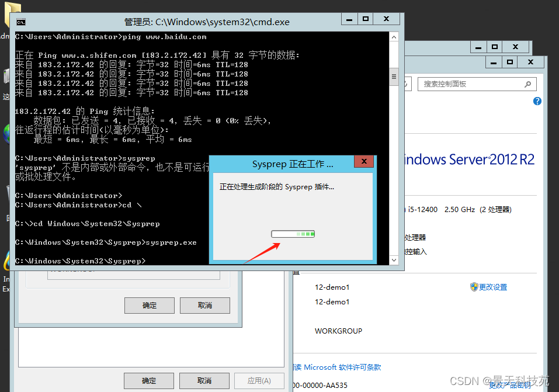Click the cmd scrollbar down arrow
Screen dimensions: 559x392
pos(394,260)
